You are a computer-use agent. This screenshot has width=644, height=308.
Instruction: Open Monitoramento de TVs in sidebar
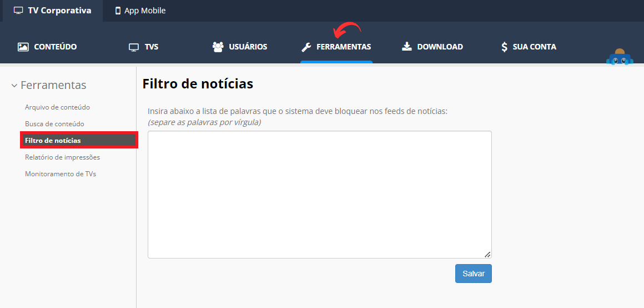pos(61,174)
